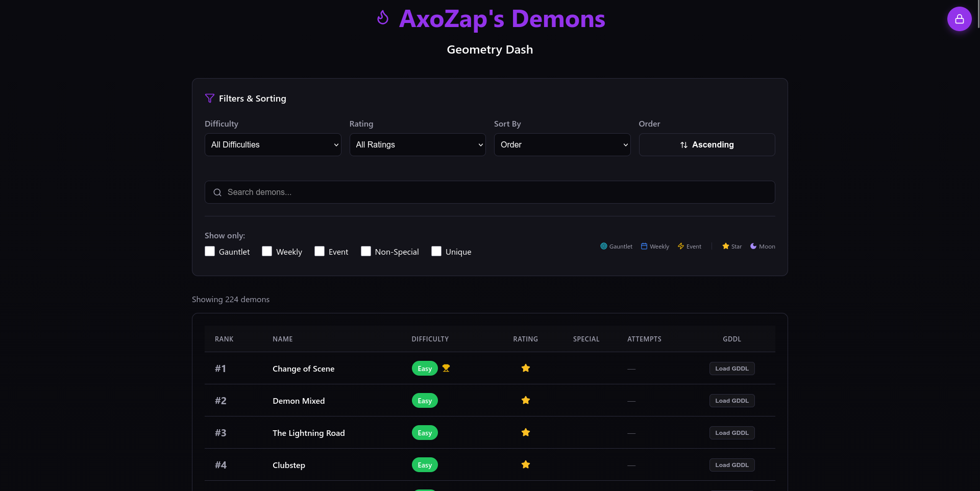Focus the Search demons field
This screenshot has width=980, height=491.
pos(490,192)
